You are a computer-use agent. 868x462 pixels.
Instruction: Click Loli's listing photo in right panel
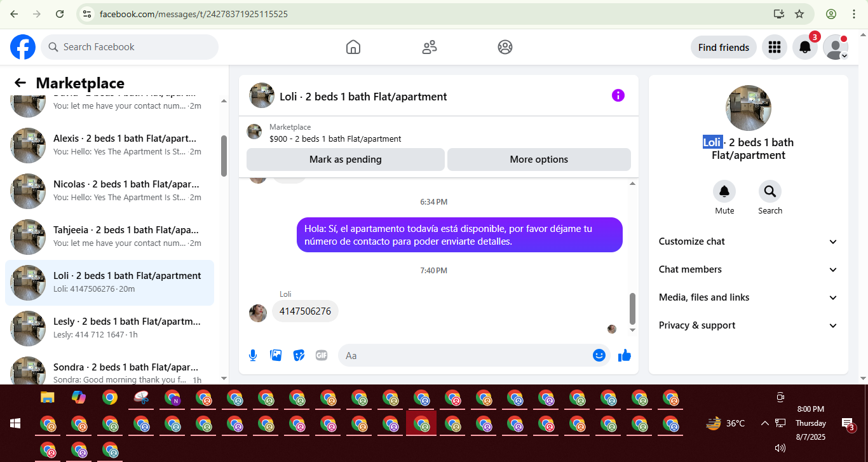point(749,108)
